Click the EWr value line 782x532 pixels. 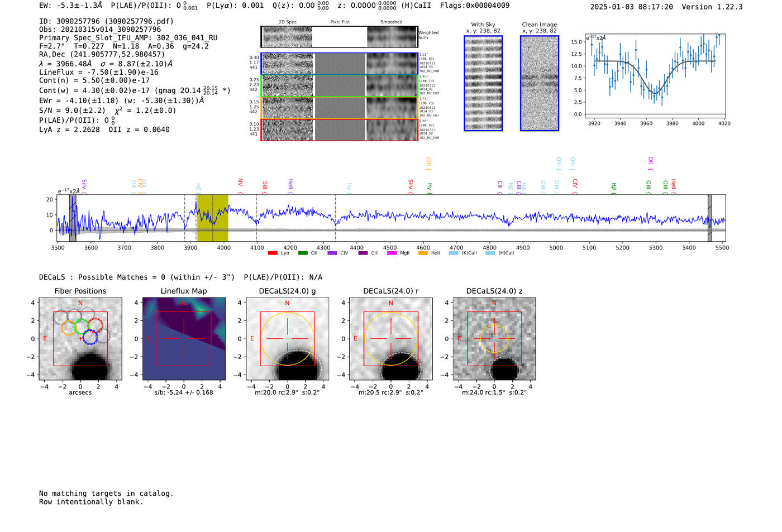pyautogui.click(x=121, y=100)
